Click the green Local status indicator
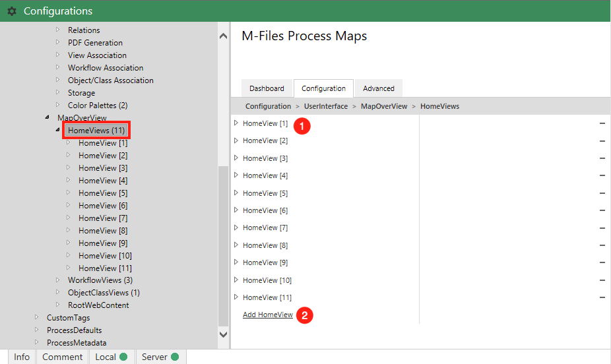Screen dimensions: 611x364 click(123, 357)
